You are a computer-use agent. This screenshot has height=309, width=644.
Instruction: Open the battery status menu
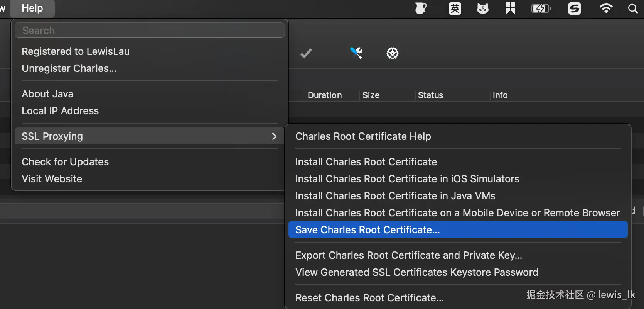(541, 8)
